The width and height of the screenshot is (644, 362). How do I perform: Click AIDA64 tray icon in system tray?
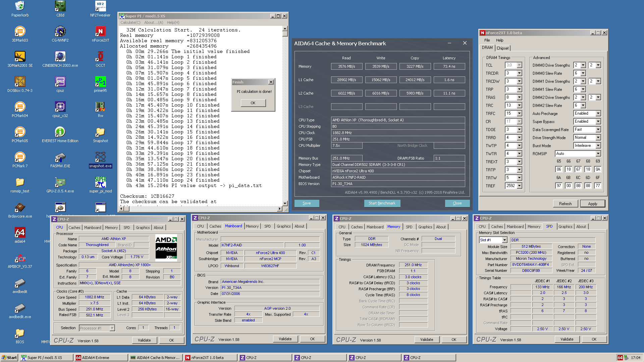pyautogui.click(x=620, y=358)
